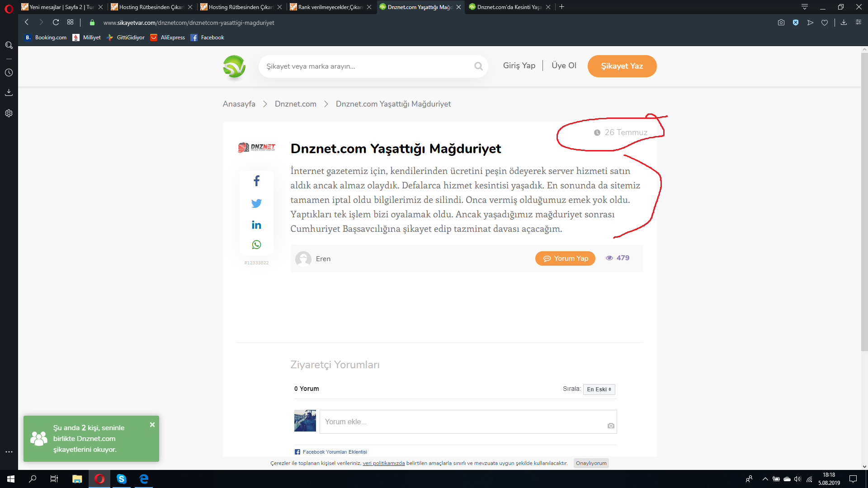This screenshot has height=488, width=868.
Task: Click the Giriş Yap link
Action: pyautogui.click(x=519, y=66)
